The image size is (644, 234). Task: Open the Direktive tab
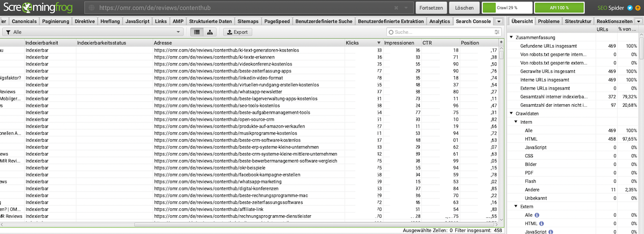[x=85, y=21]
